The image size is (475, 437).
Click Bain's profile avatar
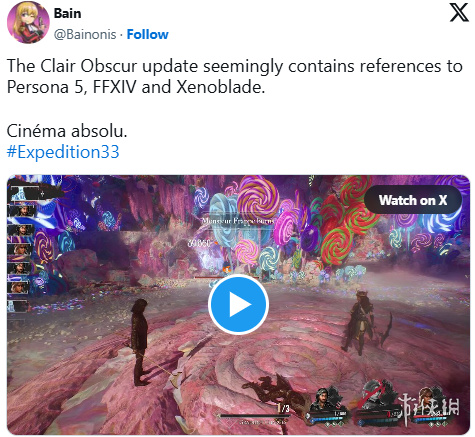click(28, 22)
